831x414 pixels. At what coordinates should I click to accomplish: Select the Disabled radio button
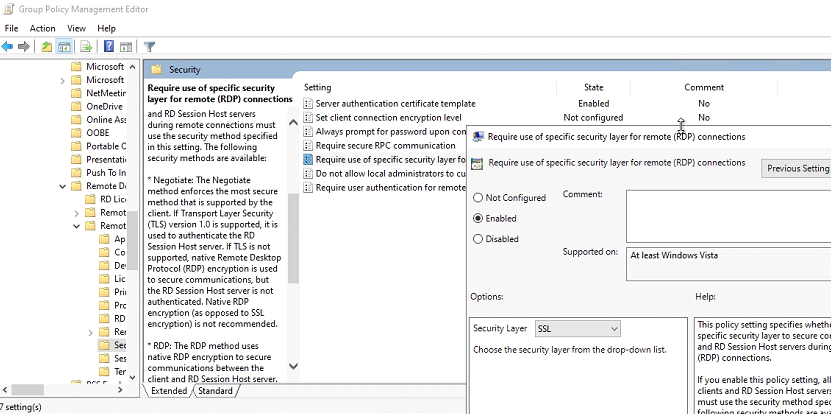coord(478,239)
